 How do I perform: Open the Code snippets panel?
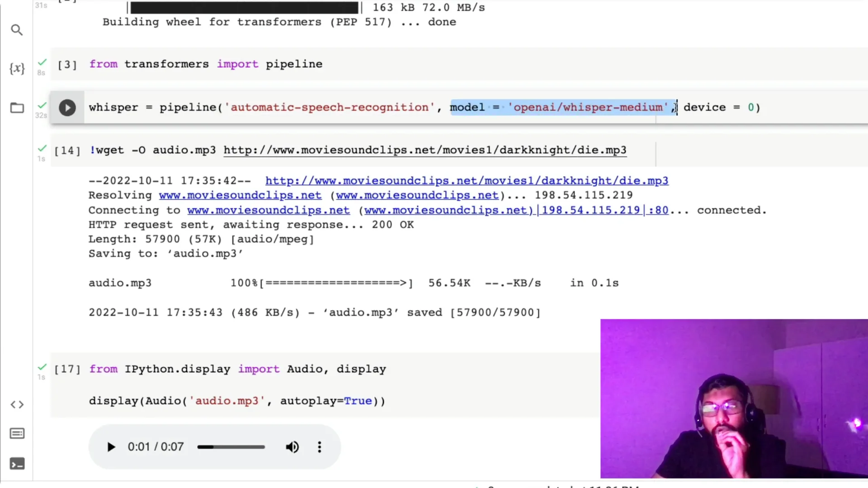17,405
